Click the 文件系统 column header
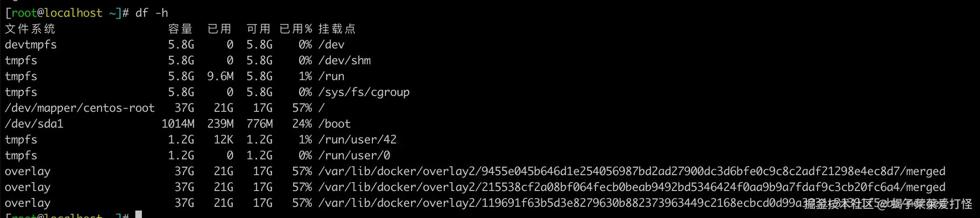 pyautogui.click(x=30, y=29)
